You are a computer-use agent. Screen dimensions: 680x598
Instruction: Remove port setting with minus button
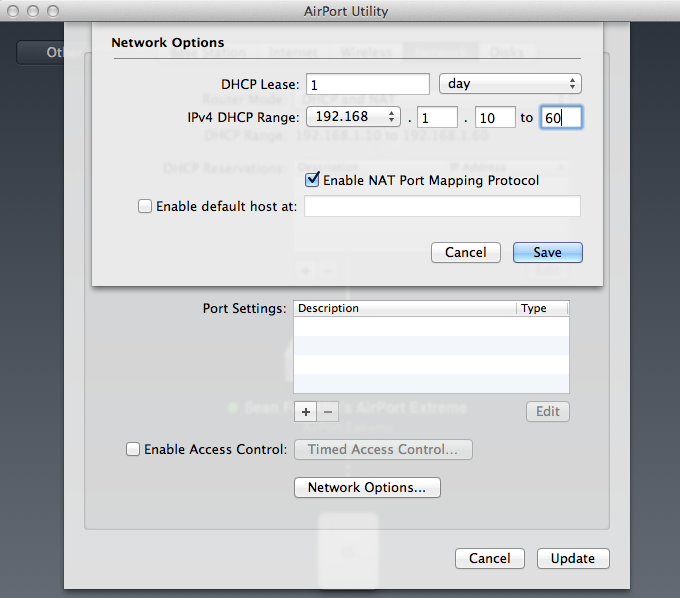pyautogui.click(x=328, y=412)
